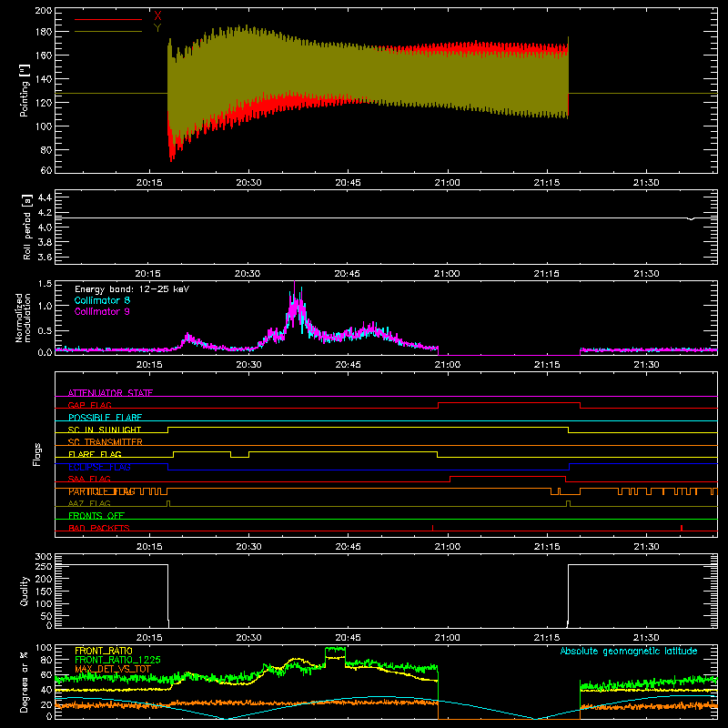The image size is (728, 728).
Task: Click the Flags axis title
Action: click(36, 454)
